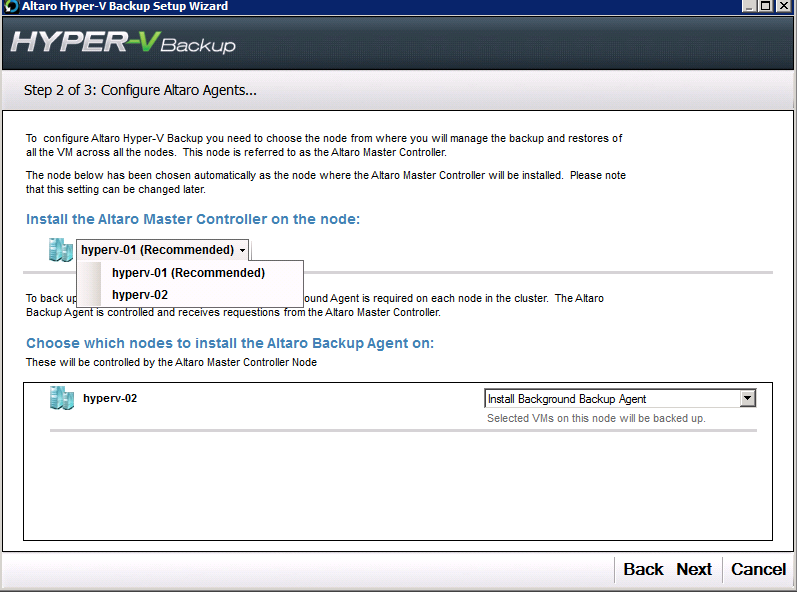Click 'These will be controlled by the Altaro Master Controller Node' text
This screenshot has height=592, width=797.
tap(171, 362)
